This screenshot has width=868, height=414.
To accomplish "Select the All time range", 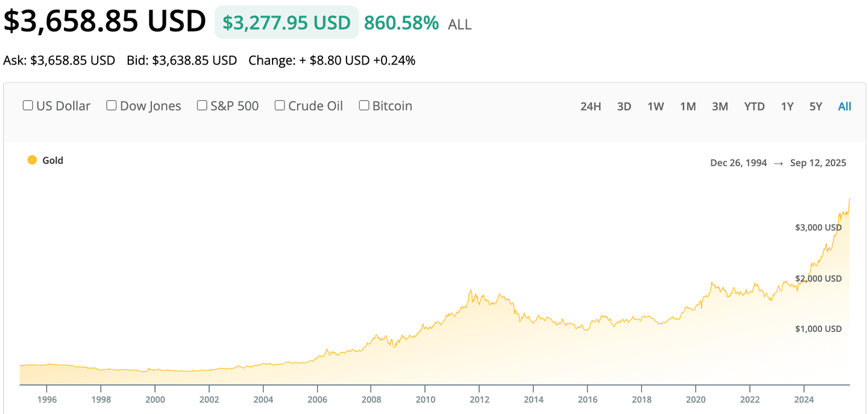I will (x=844, y=106).
